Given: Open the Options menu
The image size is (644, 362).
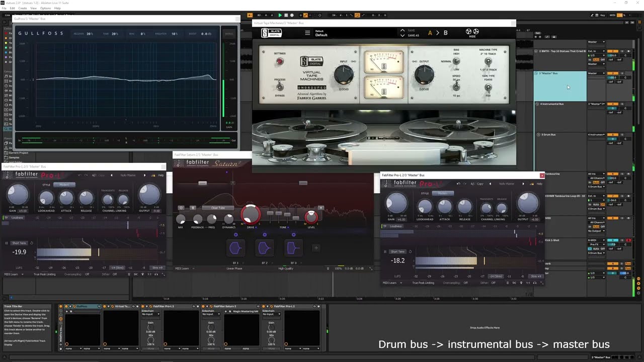Looking at the screenshot, I should pyautogui.click(x=45, y=9).
